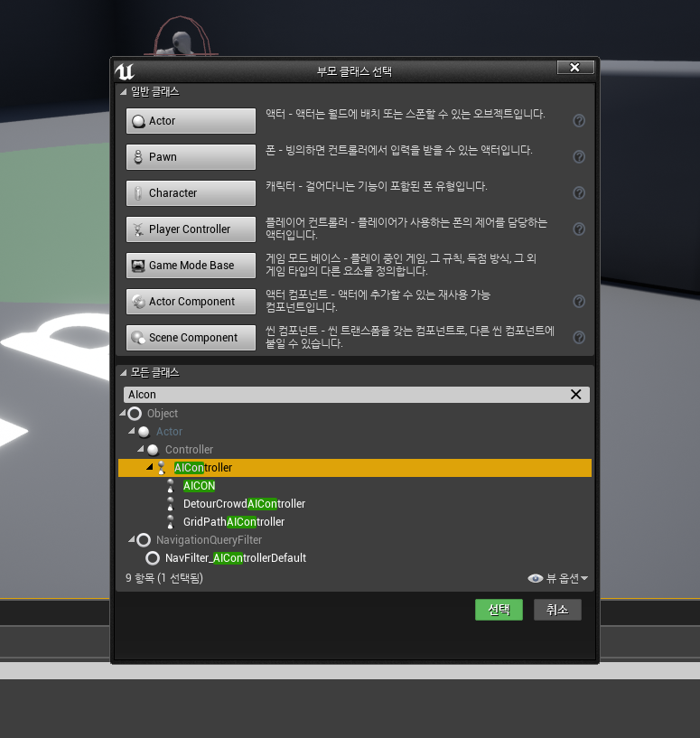Screen dimensions: 700x738
Task: Confirm with the green 선택 button
Action: point(499,610)
